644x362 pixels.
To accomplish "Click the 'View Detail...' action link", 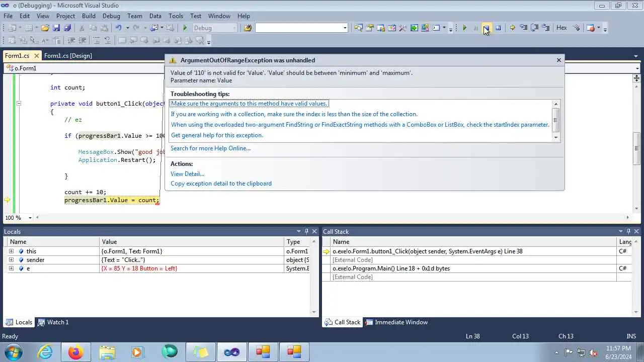I will pyautogui.click(x=187, y=174).
